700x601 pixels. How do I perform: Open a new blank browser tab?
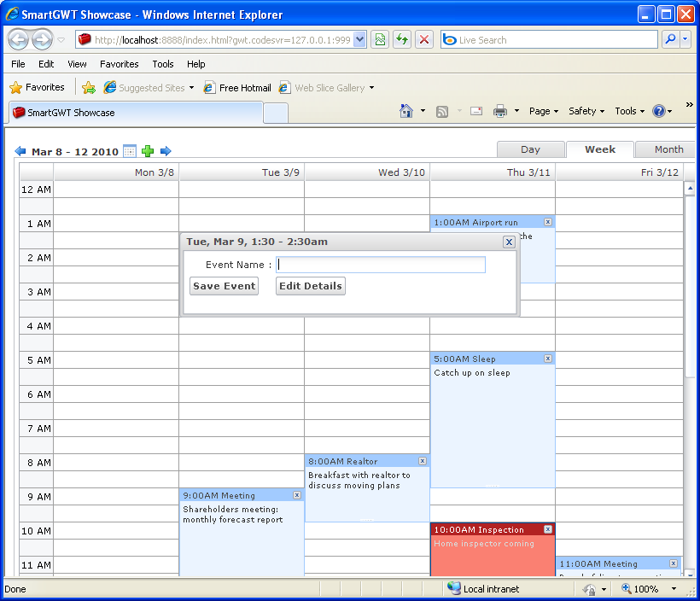(x=276, y=114)
